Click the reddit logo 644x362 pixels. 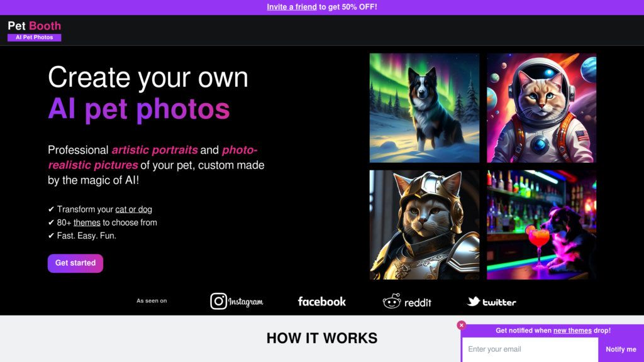pyautogui.click(x=407, y=302)
